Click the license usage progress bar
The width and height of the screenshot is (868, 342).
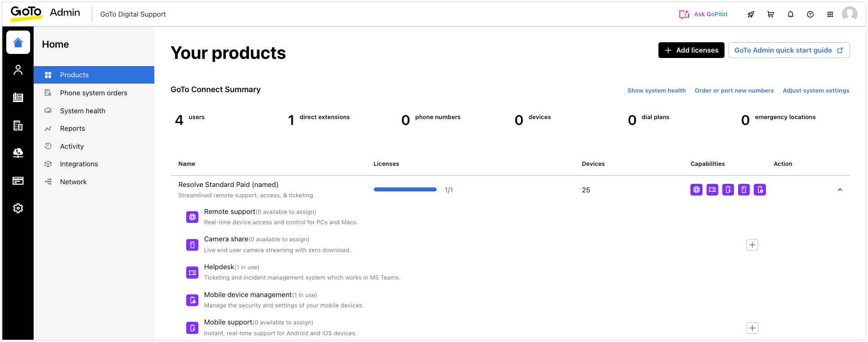(405, 190)
